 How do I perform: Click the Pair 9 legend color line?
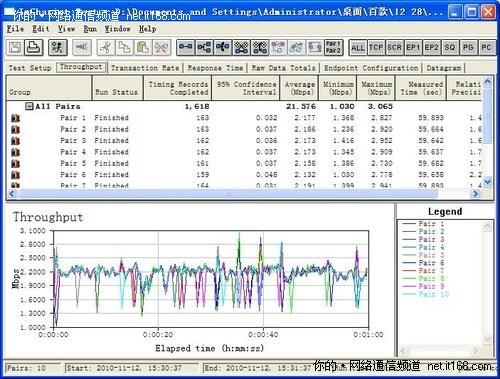pos(409,287)
